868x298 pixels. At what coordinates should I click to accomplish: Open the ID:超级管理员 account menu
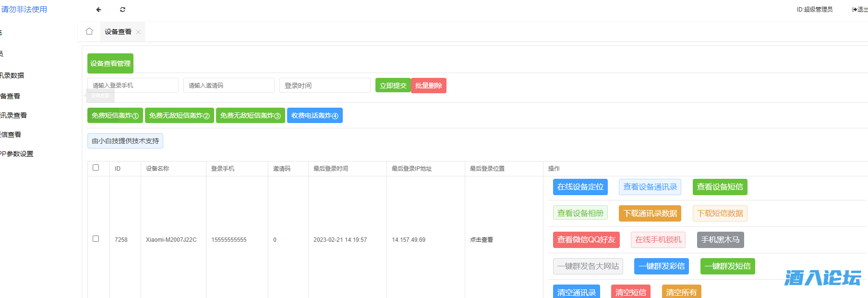click(x=814, y=10)
